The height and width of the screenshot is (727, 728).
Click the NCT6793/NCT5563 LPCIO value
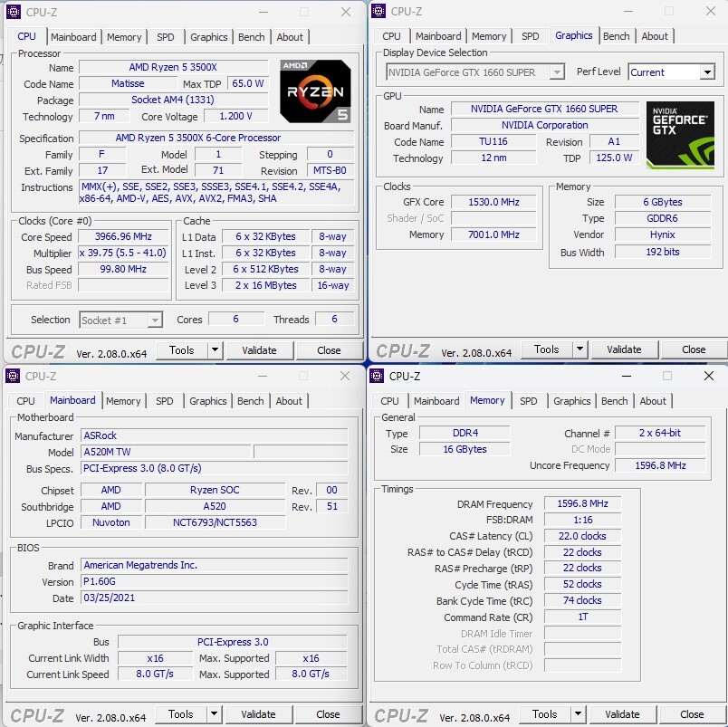[x=215, y=522]
